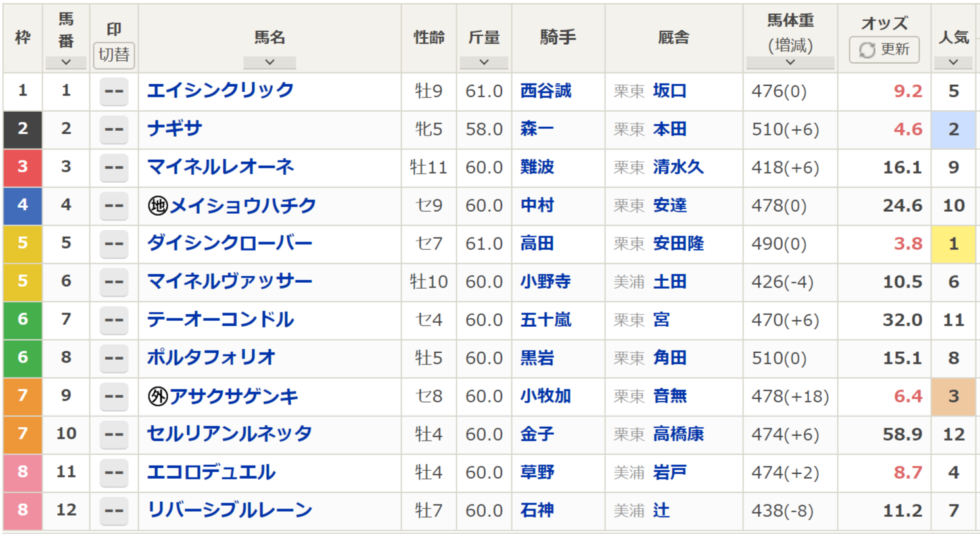Click the red frame 3 cell

pos(23,168)
